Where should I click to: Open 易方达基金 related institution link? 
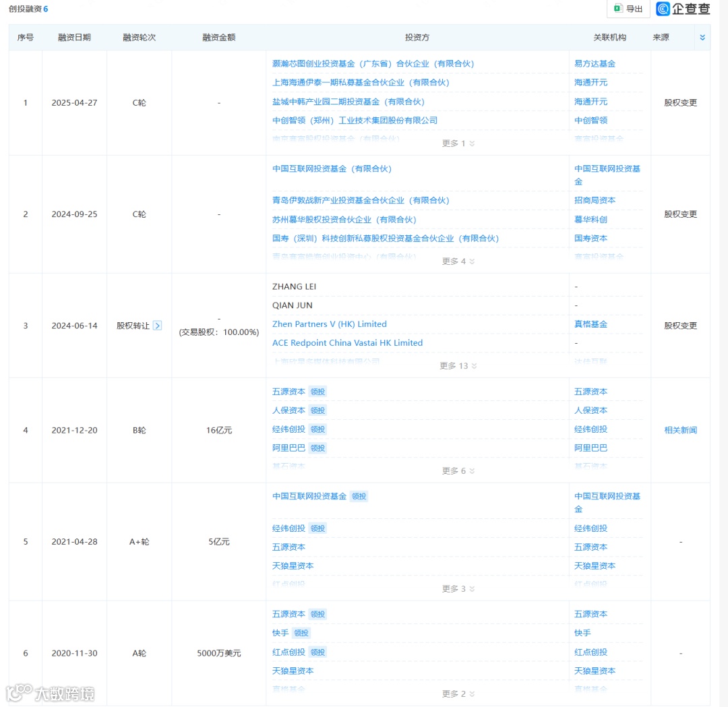[595, 63]
